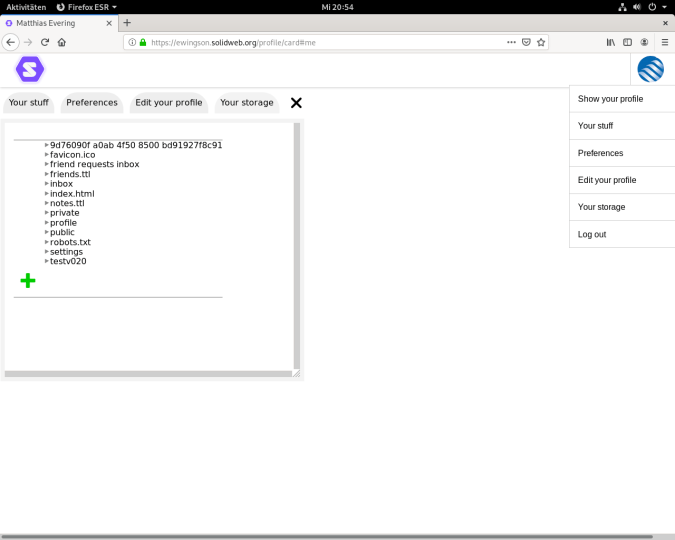The image size is (675, 540).
Task: Click the green plus add icon
Action: pyautogui.click(x=28, y=281)
